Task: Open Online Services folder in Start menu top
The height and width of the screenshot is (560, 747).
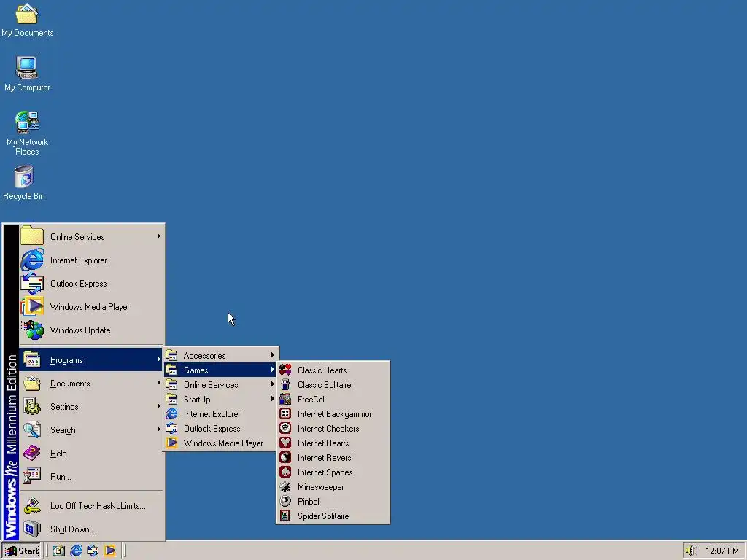Action: point(92,237)
